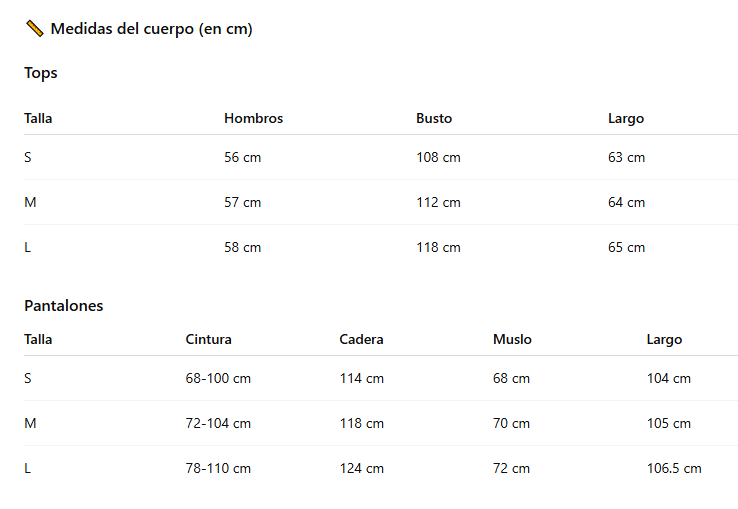
Task: Click the Cadera column header
Action: coord(361,339)
